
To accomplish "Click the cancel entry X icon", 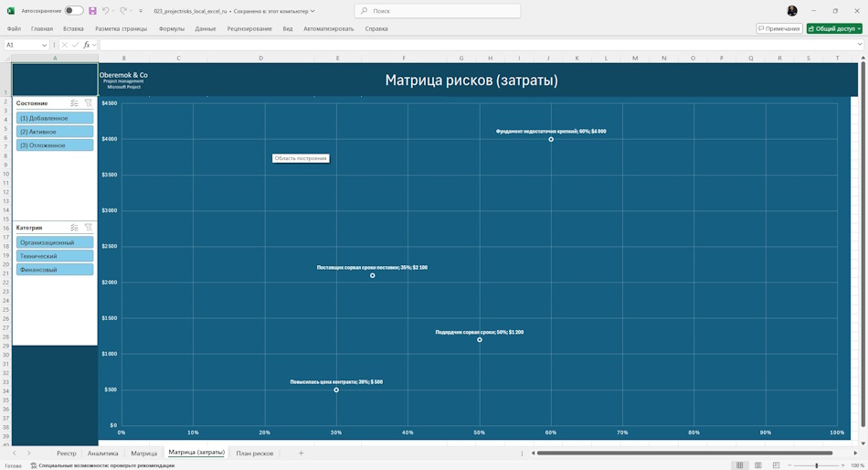I will [x=64, y=45].
